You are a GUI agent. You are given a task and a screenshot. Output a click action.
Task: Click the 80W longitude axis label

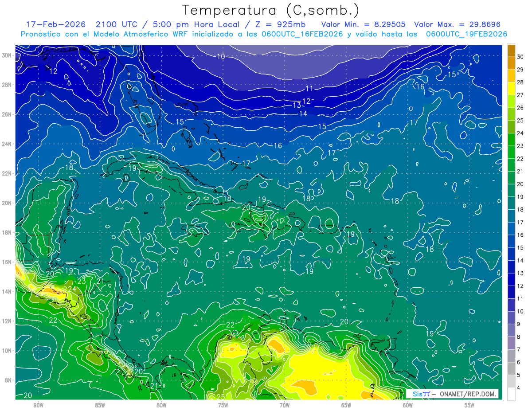coord(161,405)
